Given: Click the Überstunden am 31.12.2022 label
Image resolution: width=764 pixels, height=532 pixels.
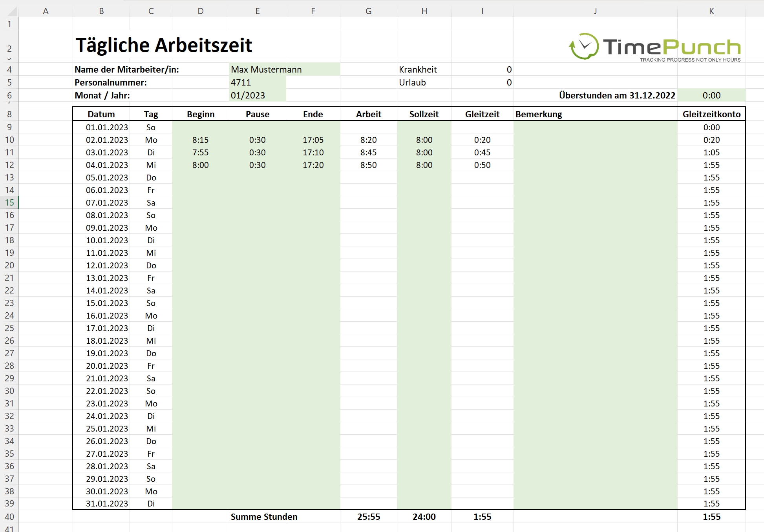Looking at the screenshot, I should [617, 95].
